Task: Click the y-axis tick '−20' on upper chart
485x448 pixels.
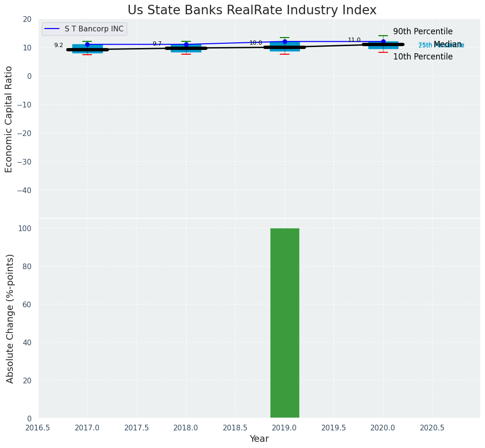Action: coord(24,133)
